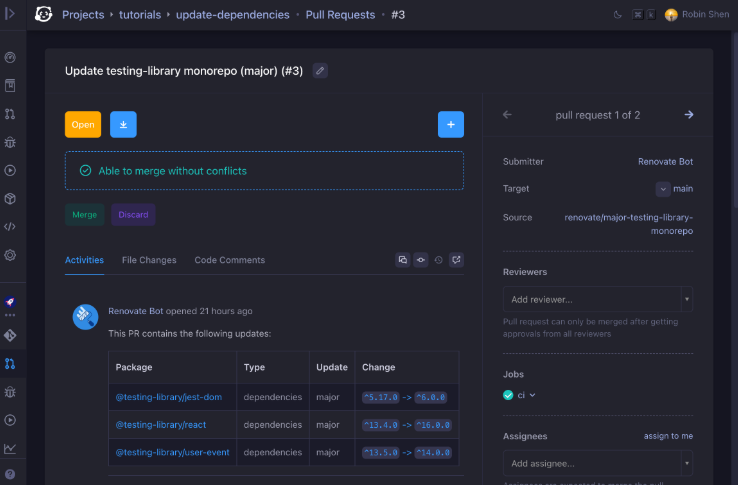Open the global Projects book icon
Screen dimensions: 738x485
click(10, 86)
